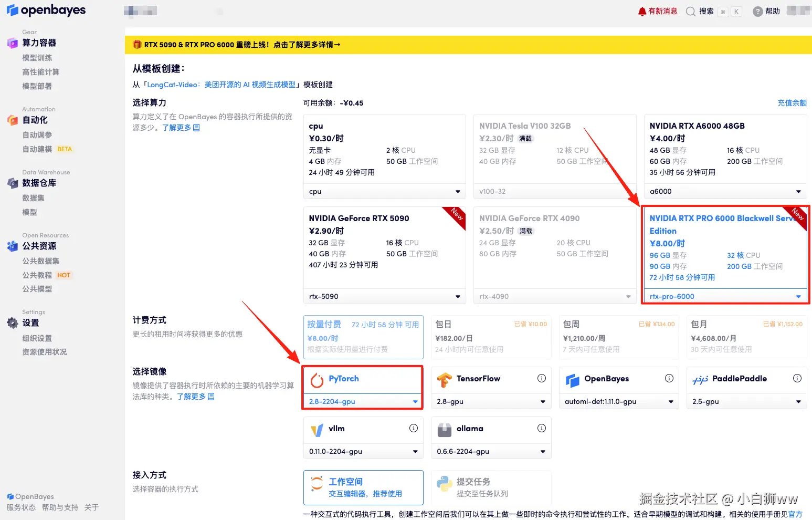Click the search magnifier icon
812x520 pixels.
point(691,11)
